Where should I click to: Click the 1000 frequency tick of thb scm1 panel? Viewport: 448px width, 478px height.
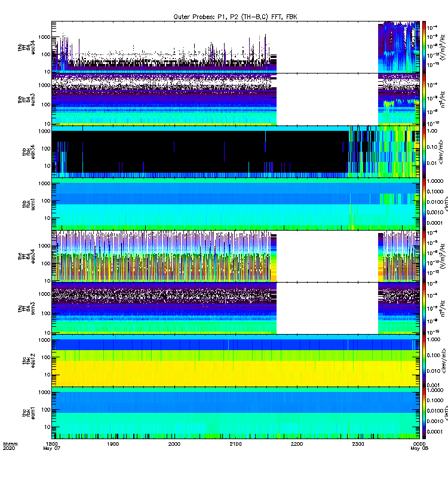(x=44, y=183)
